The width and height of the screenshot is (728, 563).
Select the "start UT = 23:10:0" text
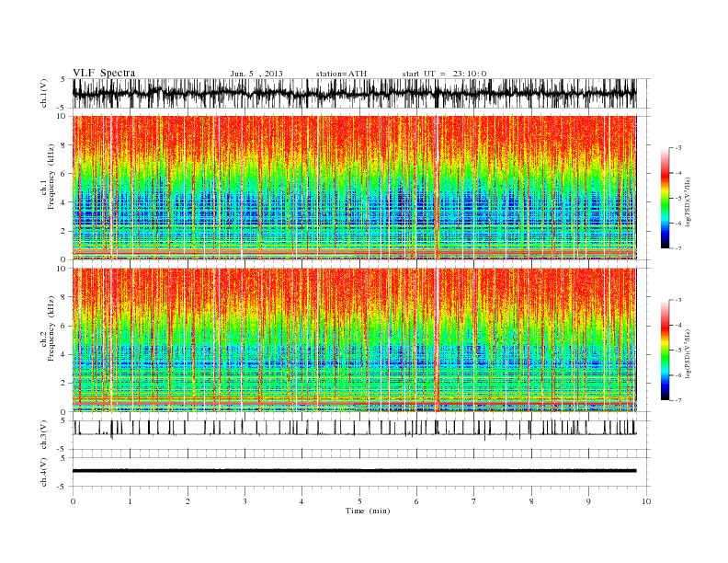click(444, 74)
